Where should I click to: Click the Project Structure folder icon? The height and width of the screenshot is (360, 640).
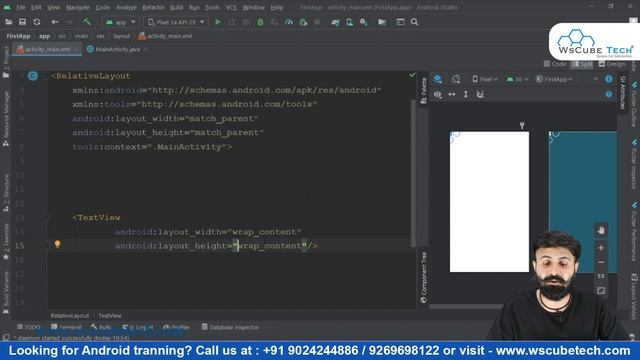[382, 22]
